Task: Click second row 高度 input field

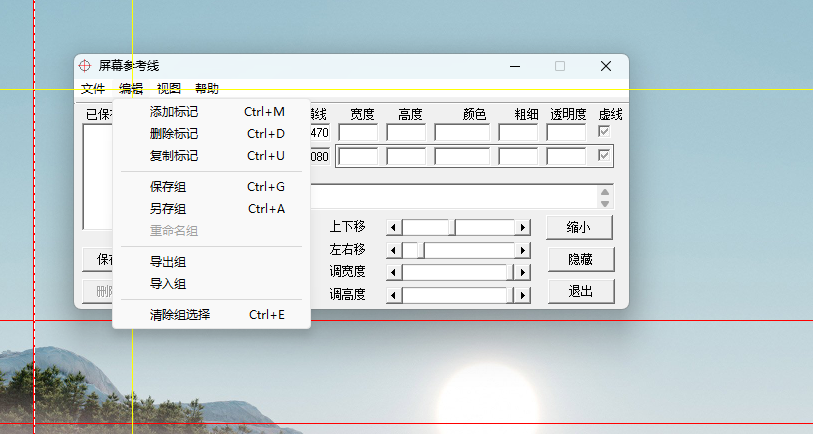Action: point(406,156)
